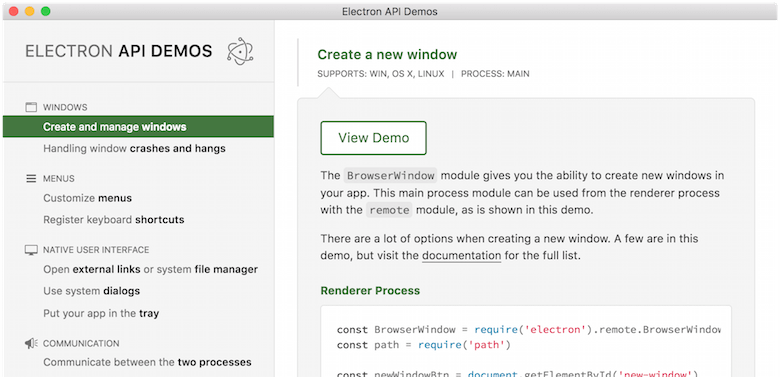Click the Electron atom logo icon
The image size is (780, 377).
(x=240, y=51)
